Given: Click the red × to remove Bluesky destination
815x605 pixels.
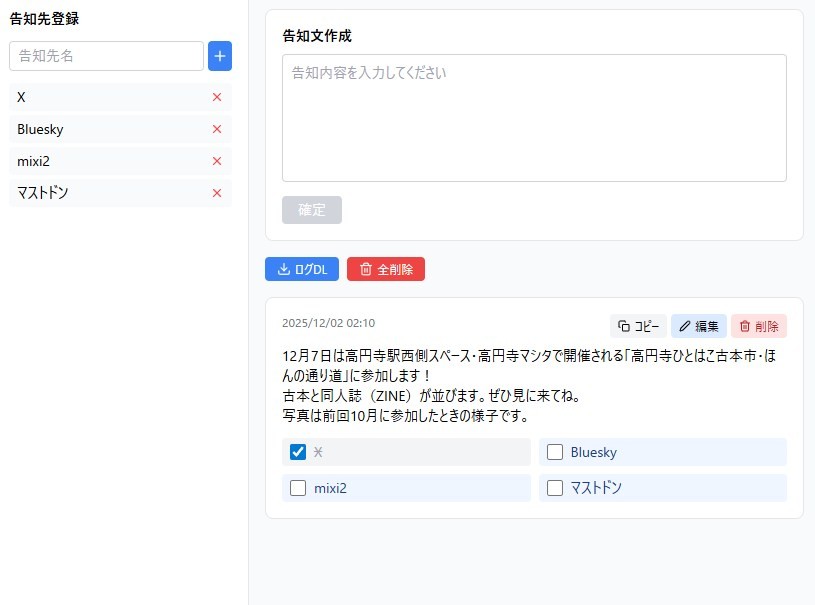Looking at the screenshot, I should click(217, 129).
